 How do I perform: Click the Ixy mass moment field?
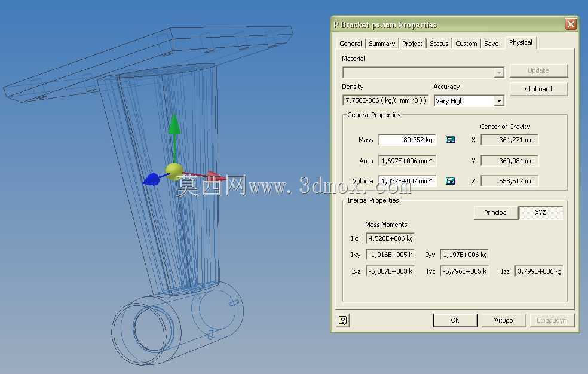tap(390, 255)
